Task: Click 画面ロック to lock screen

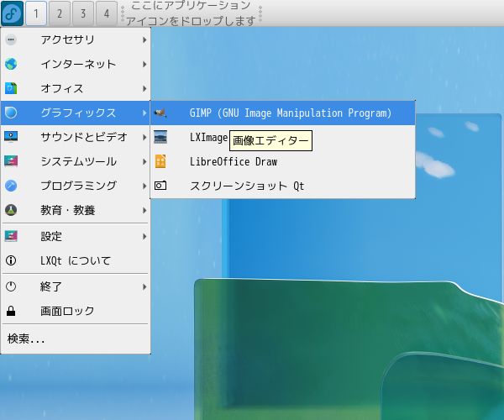Action: [76, 311]
